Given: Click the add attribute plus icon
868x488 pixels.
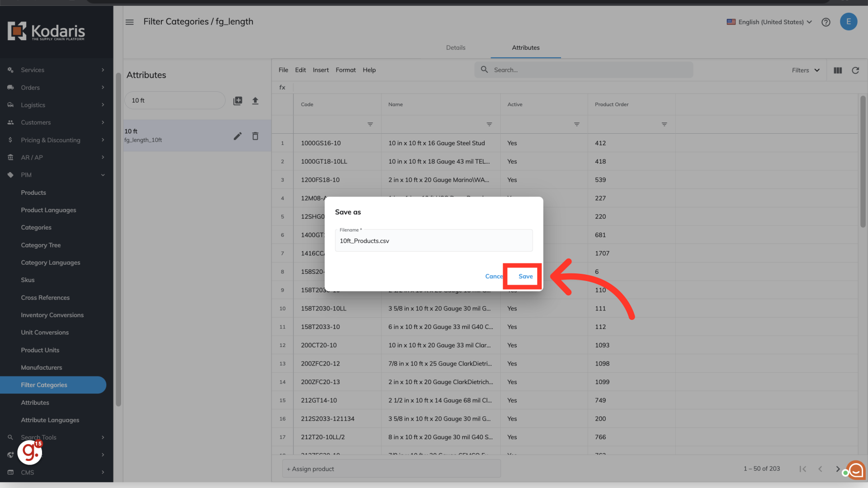Looking at the screenshot, I should [237, 101].
